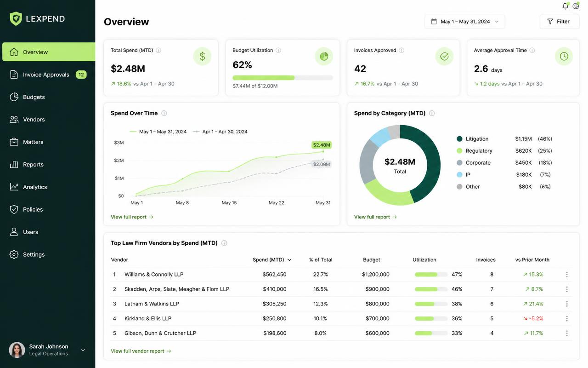
Task: Click the clock icon beside the bell
Action: point(576,6)
